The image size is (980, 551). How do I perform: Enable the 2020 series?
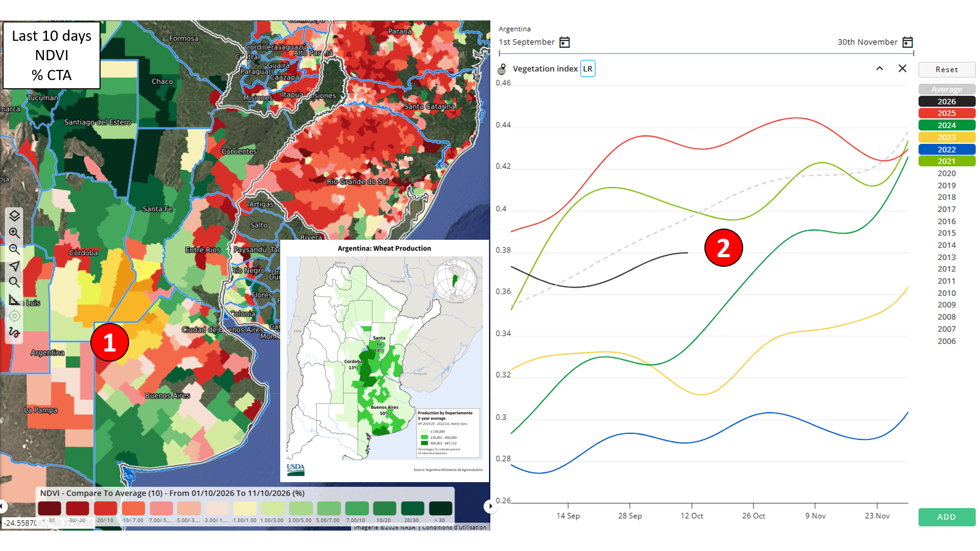(x=947, y=173)
